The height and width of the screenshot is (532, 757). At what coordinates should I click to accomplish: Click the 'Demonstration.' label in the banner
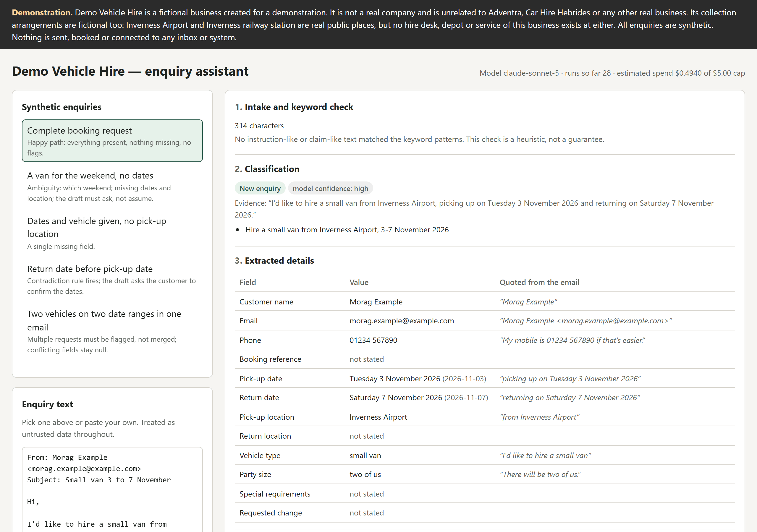(42, 12)
